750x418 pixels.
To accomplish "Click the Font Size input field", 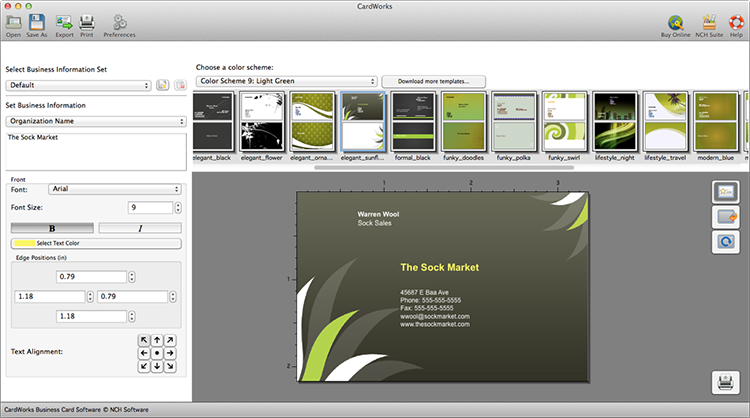I will [150, 208].
